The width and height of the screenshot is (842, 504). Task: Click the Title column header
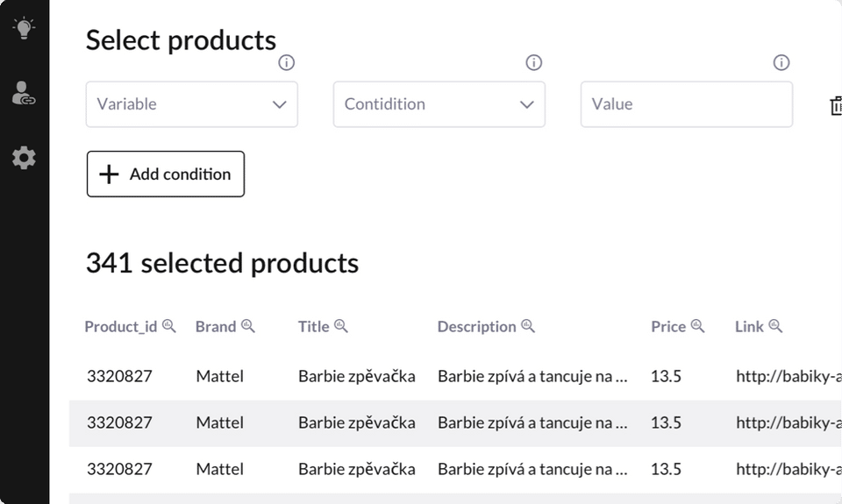314,326
